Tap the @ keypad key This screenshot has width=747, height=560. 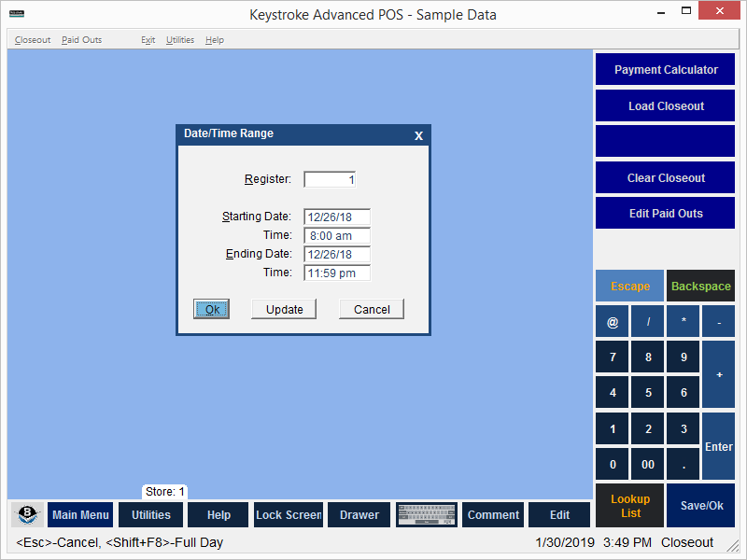pyautogui.click(x=613, y=321)
